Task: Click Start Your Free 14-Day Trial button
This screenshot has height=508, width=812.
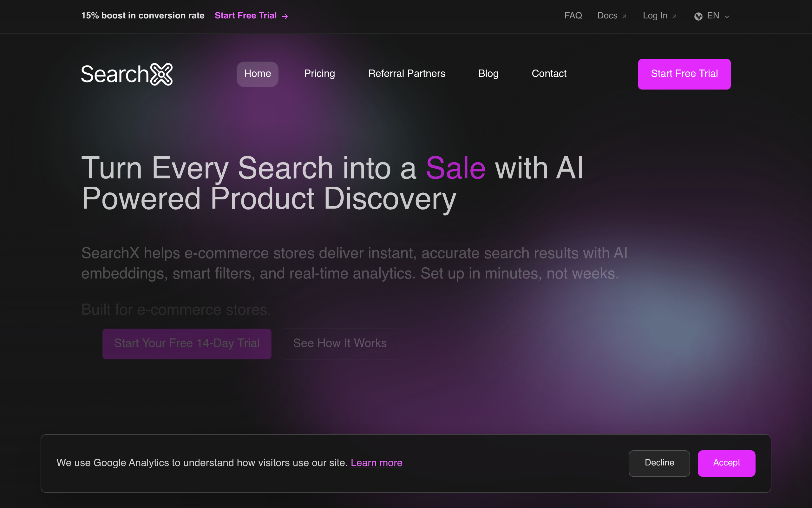Action: click(187, 344)
